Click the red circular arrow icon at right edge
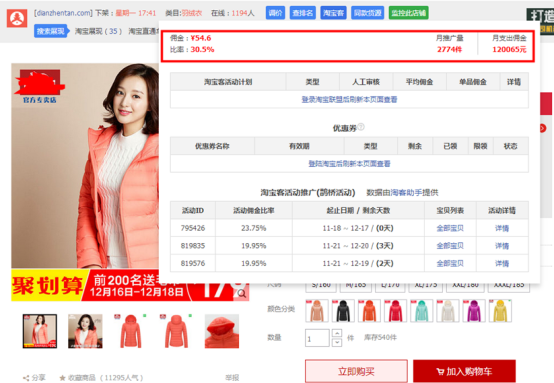The width and height of the screenshot is (554, 383). (543, 128)
